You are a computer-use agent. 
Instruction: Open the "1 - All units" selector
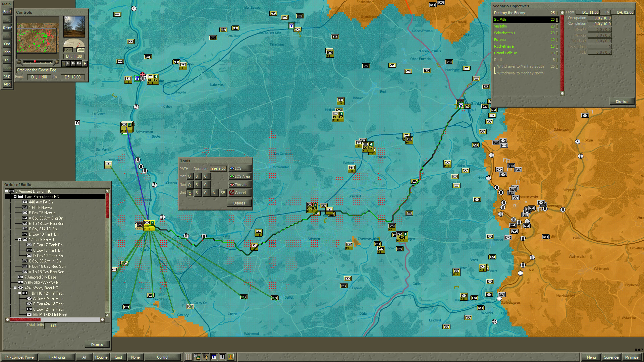coord(57,357)
